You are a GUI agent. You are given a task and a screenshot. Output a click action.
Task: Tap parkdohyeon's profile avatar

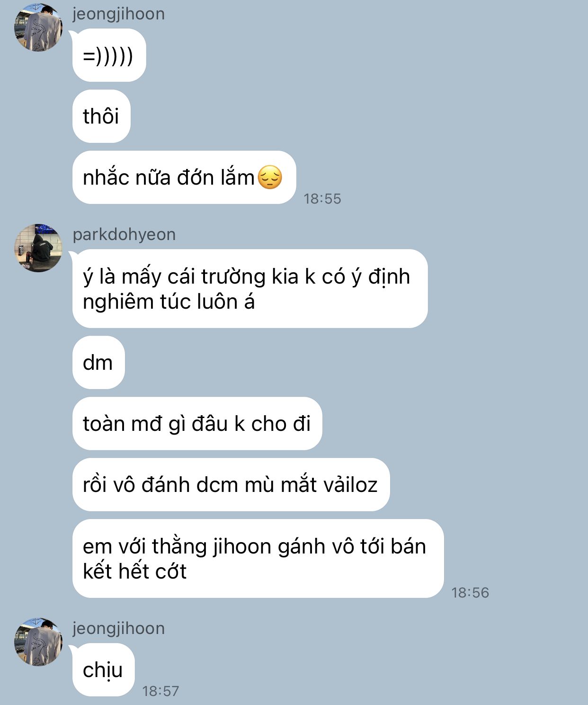click(38, 248)
